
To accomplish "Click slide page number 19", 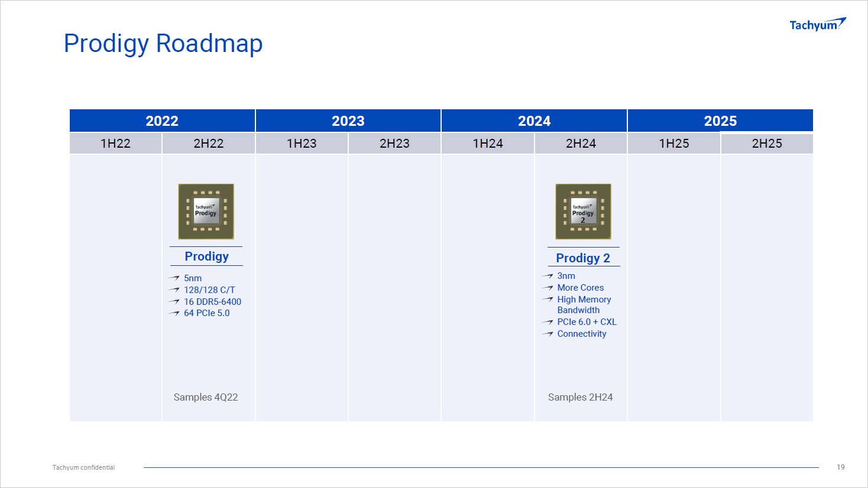I will [x=840, y=467].
